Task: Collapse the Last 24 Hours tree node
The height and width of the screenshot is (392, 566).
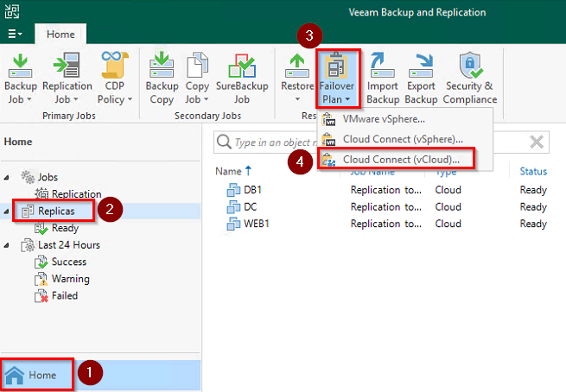Action: tap(7, 245)
